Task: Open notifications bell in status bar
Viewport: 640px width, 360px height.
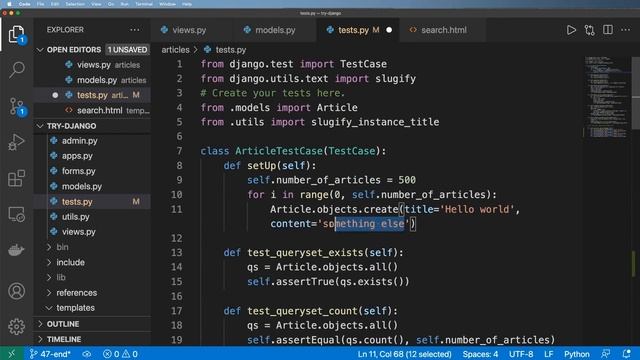Action: tap(627, 354)
